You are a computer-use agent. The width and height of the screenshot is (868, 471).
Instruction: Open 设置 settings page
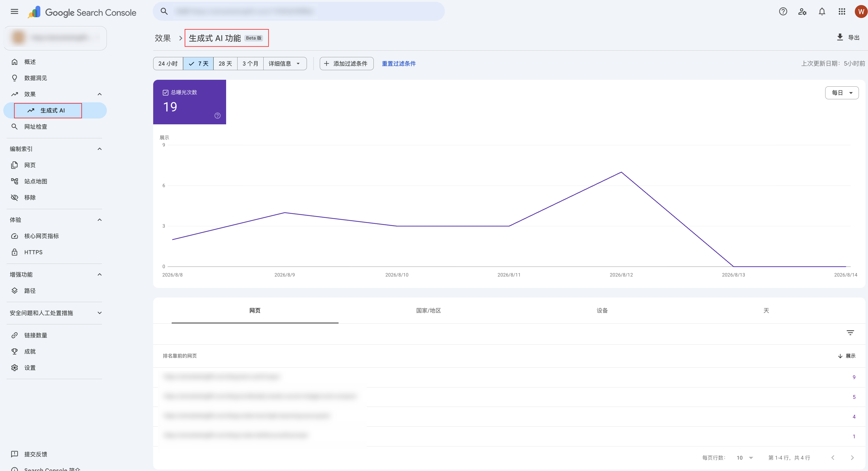pyautogui.click(x=55, y=368)
